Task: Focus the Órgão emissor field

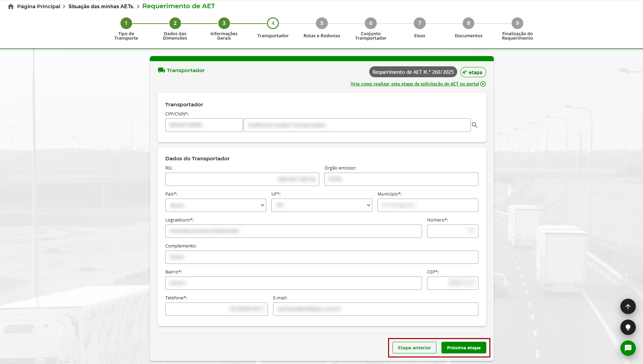Action: pos(401,179)
